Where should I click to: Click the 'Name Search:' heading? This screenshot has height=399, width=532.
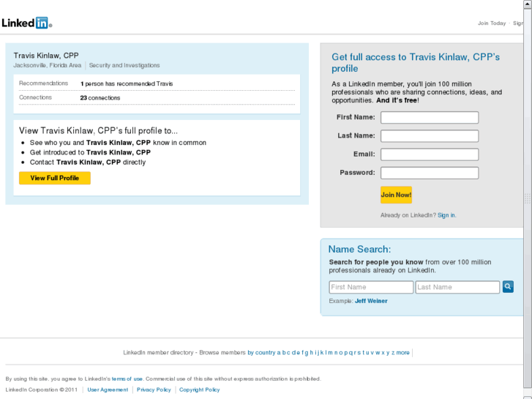(x=359, y=249)
